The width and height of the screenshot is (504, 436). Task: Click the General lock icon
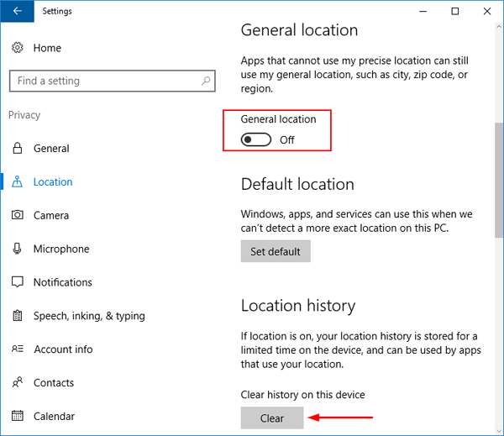click(x=18, y=149)
